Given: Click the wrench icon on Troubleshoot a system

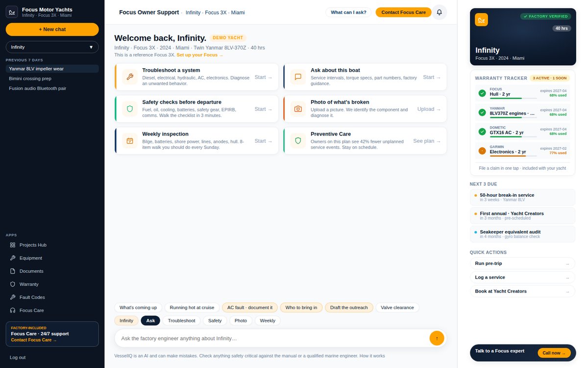Looking at the screenshot, I should point(130,77).
